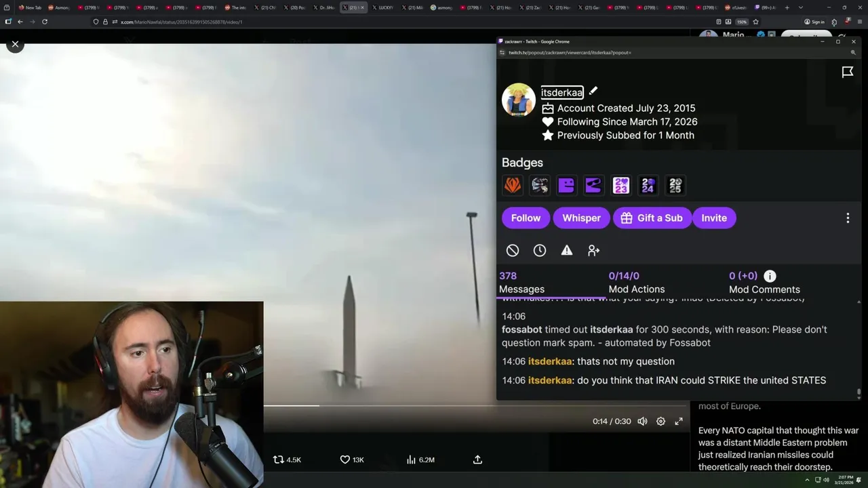The height and width of the screenshot is (488, 868).
Task: Open Whisper to itsderkaa
Action: click(581, 218)
